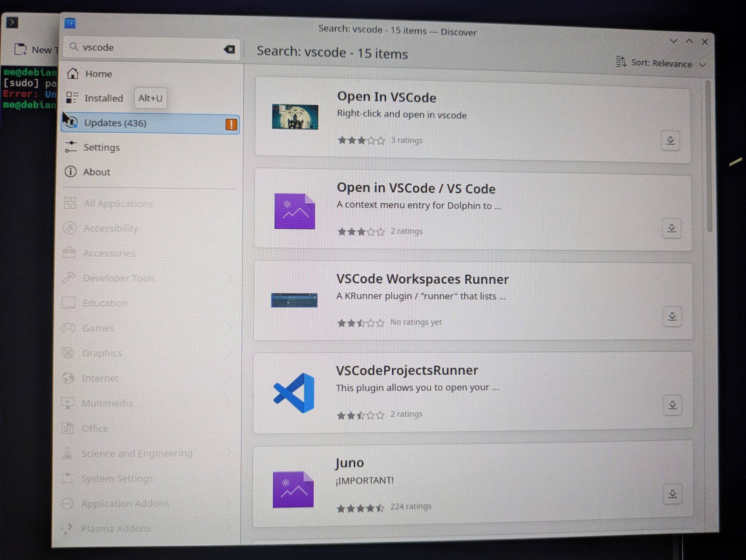Expand the Developer Tools category
The width and height of the screenshot is (746, 560).
tap(119, 278)
